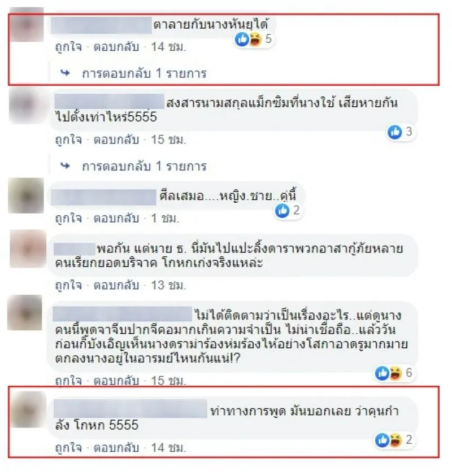Screen dimensions: 452x476
Task: Click ถูกใจ under the พอกัน แต่นาย ธ. comment
Action: tap(68, 285)
